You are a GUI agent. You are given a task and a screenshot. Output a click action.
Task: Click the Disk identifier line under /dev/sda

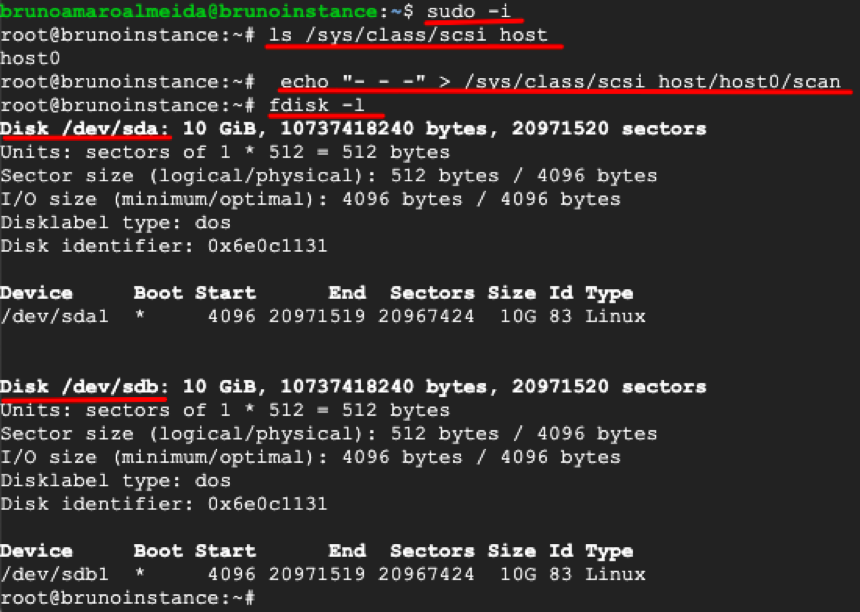[x=163, y=246]
